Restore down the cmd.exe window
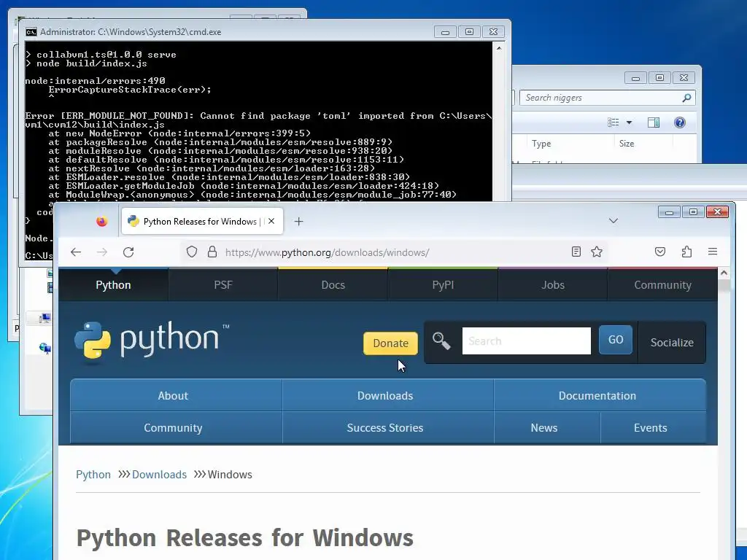 coord(469,31)
